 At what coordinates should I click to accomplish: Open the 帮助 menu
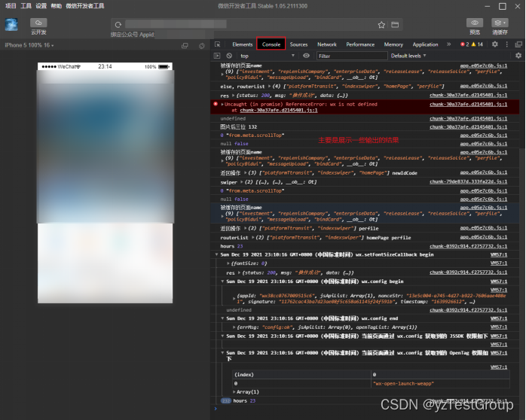[x=56, y=6]
